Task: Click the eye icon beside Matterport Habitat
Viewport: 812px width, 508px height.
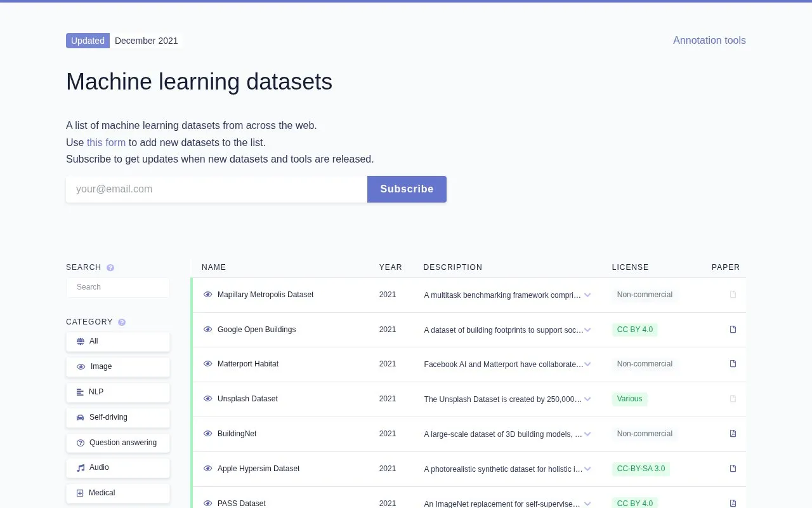Action: coord(207,364)
